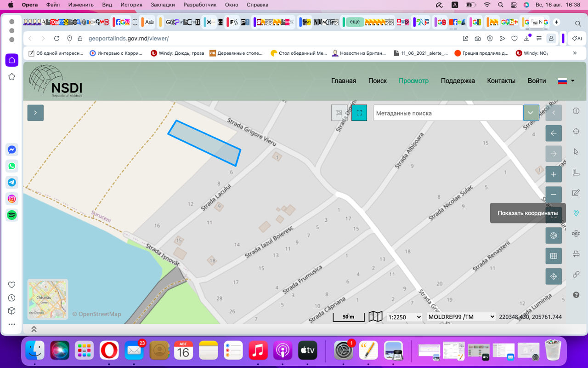Open bookmark Новости из Британ
The image size is (588, 368).
point(359,53)
